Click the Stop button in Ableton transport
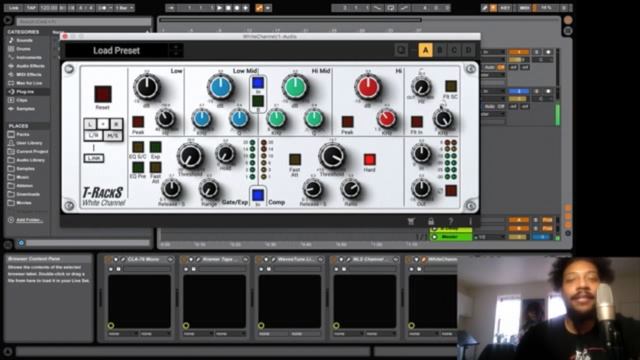The width and height of the screenshot is (640, 360). click(x=228, y=8)
